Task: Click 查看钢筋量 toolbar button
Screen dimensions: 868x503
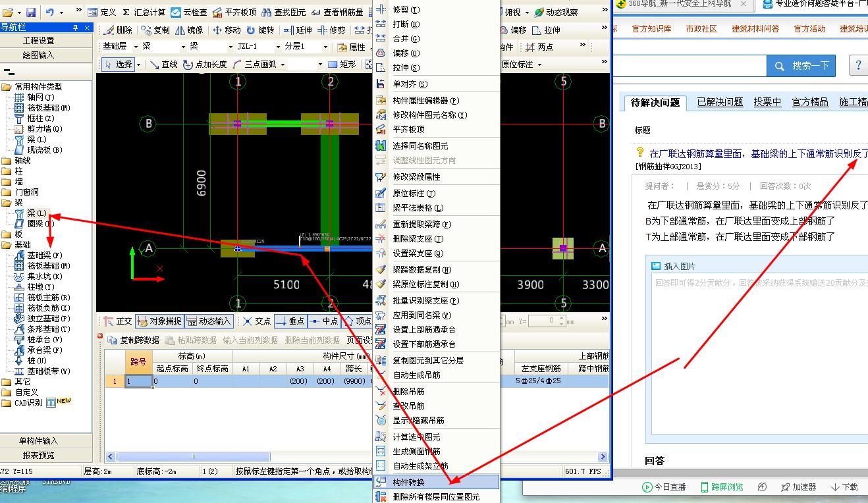Action: point(337,13)
